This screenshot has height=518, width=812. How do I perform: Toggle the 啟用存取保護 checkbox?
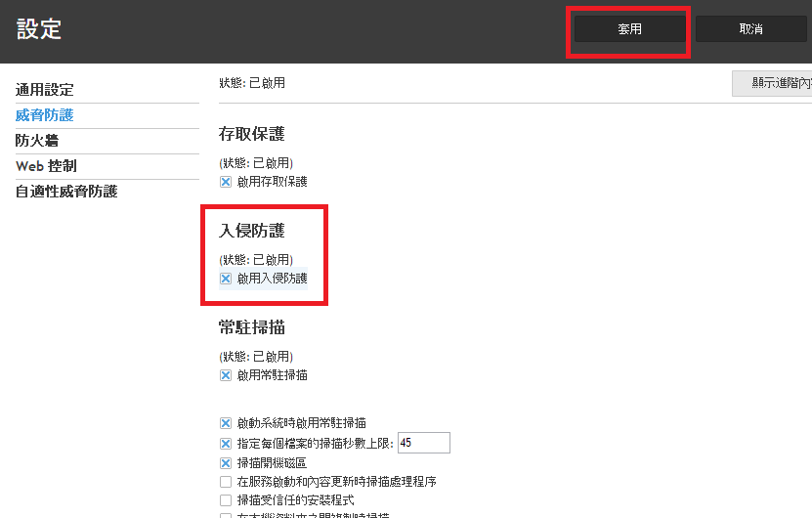coord(226,182)
